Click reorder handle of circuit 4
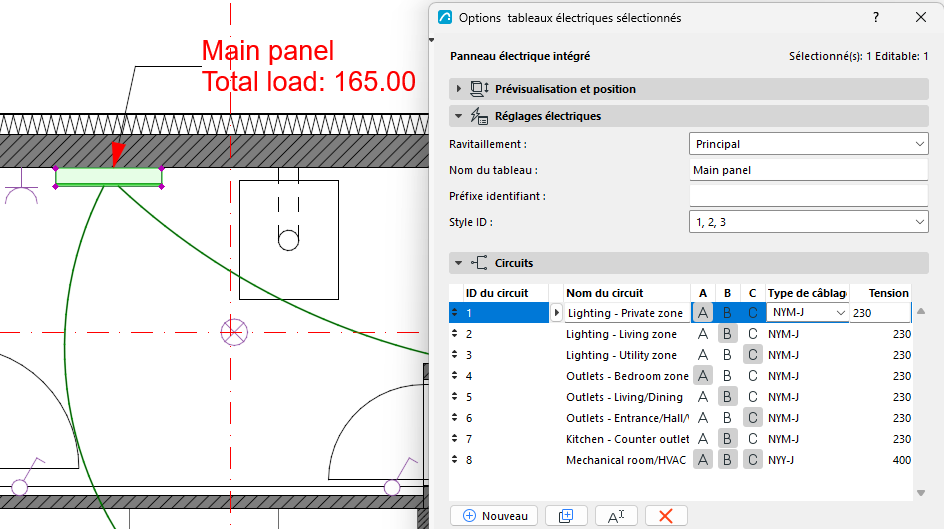 point(455,376)
